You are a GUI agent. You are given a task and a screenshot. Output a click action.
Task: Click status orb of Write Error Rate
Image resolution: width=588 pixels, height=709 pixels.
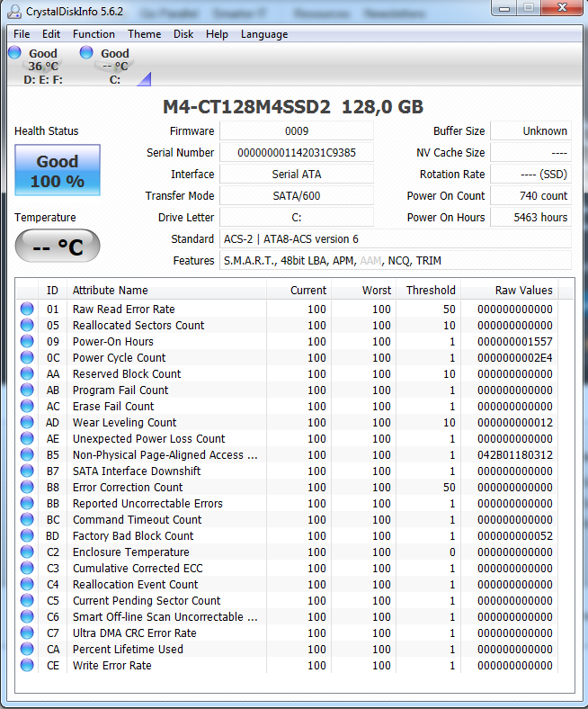[27, 665]
